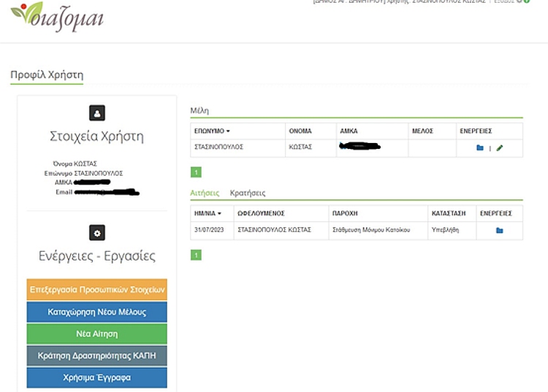Image resolution: width=548 pixels, height=392 pixels.
Task: Sort members by ΕΠΩΝΥΜΟ column arrow
Action: (227, 131)
